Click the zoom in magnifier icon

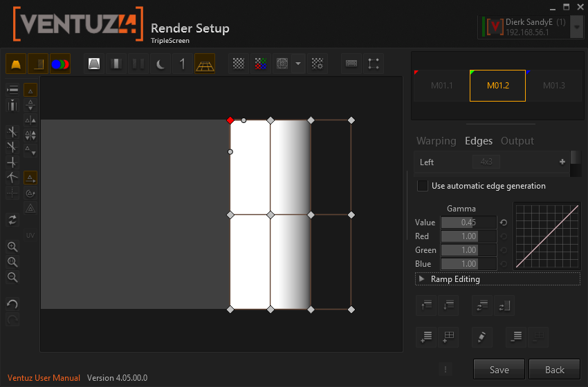(x=12, y=247)
